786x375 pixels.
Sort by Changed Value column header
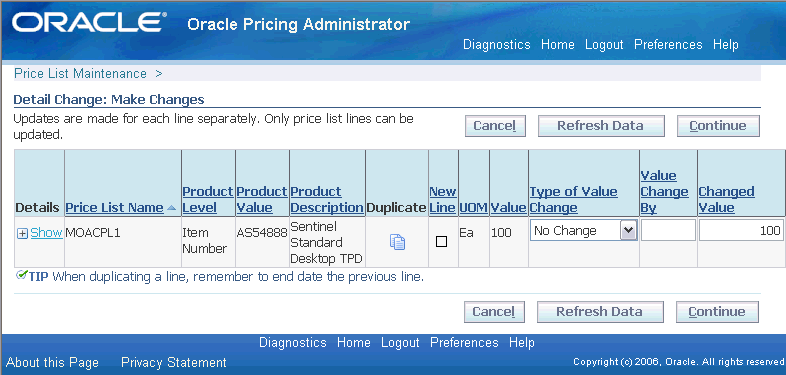coord(726,200)
